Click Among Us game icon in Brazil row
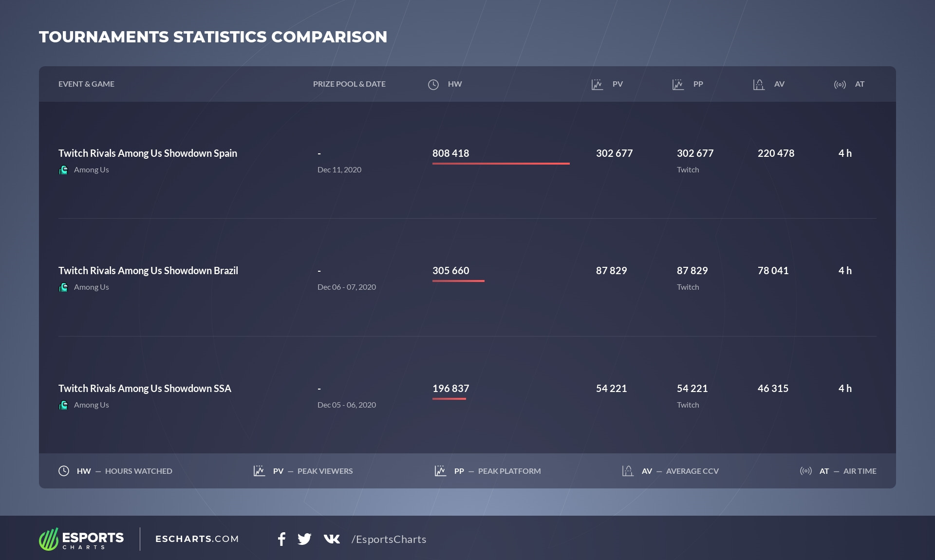Screen dimensions: 935x560 [63, 287]
